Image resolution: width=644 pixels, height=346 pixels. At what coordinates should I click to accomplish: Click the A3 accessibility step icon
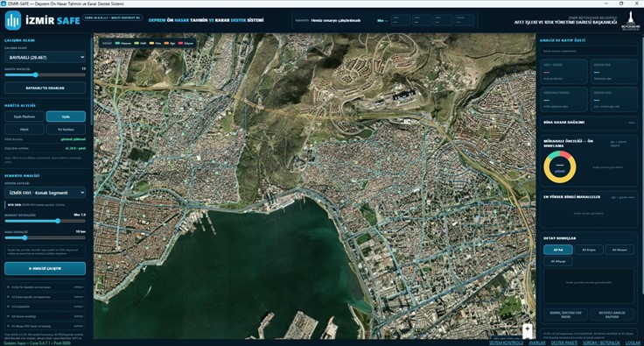coord(8,307)
